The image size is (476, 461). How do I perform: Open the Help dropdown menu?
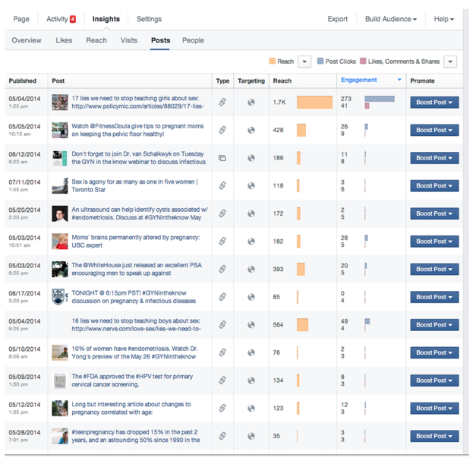click(x=444, y=19)
